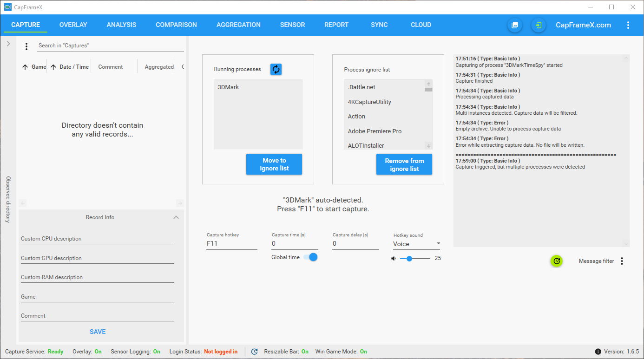The image size is (644, 359).
Task: Click the Empty archive error log entry
Action: pyautogui.click(x=508, y=126)
